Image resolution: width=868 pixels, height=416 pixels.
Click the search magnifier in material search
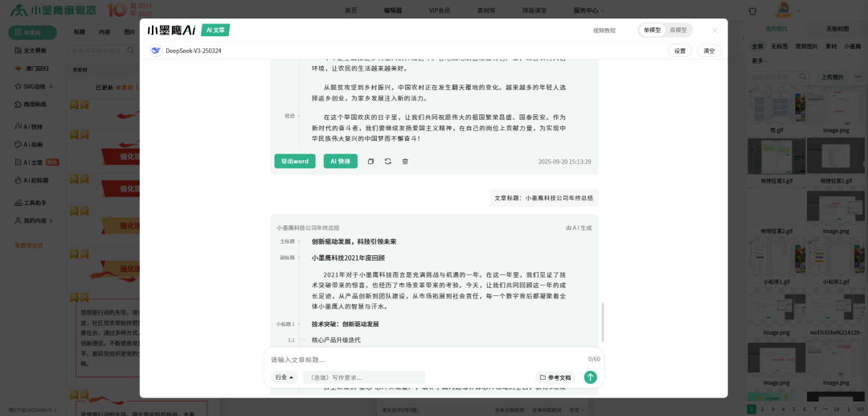131,51
